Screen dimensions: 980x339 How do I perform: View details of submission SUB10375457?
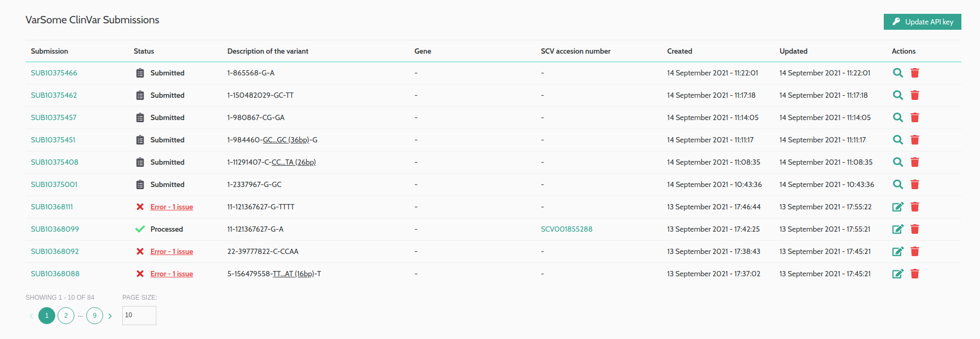[x=898, y=117]
